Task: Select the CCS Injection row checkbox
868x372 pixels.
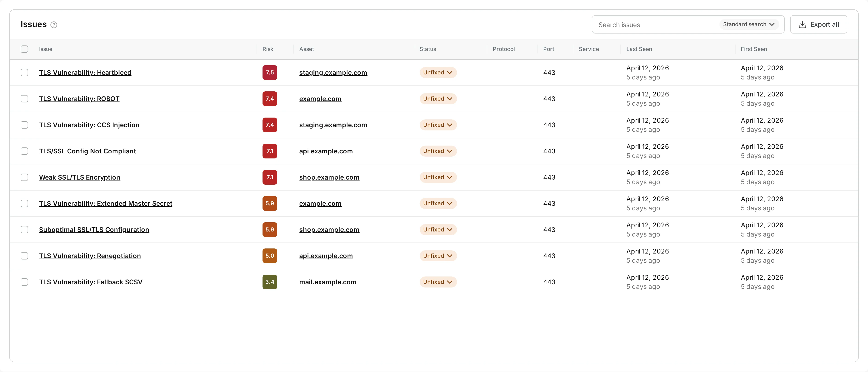Action: pos(24,125)
